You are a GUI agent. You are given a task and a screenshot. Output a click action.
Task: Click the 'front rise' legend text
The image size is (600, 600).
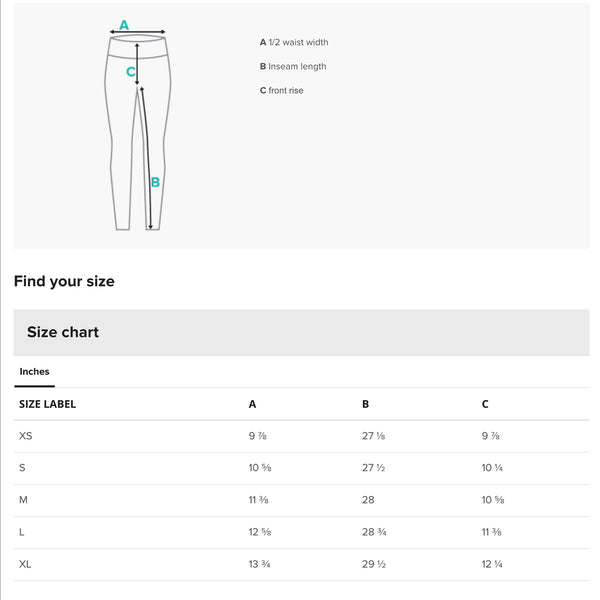(x=286, y=91)
